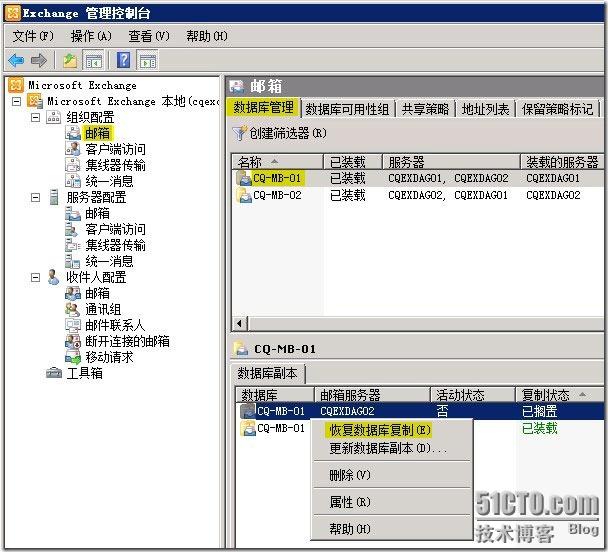Open the 帮助(H) menu in menu bar
The image size is (608, 552).
207,36
